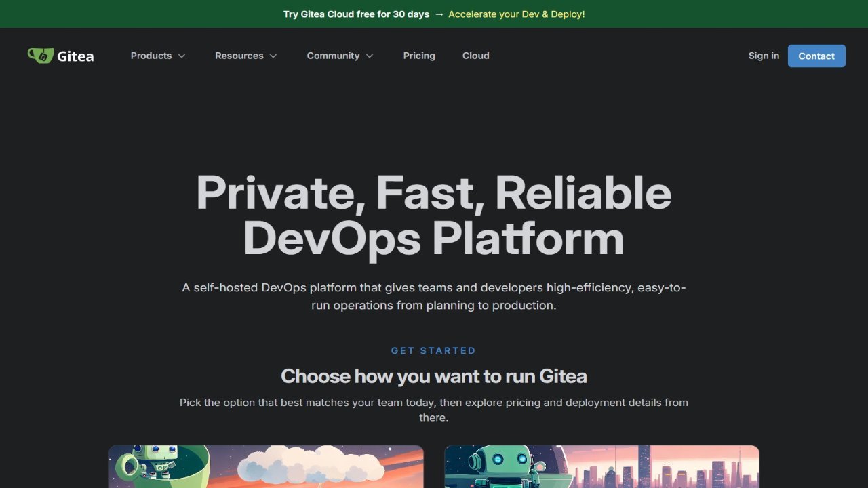868x488 pixels.
Task: Open the Products menu label
Action: click(151, 56)
